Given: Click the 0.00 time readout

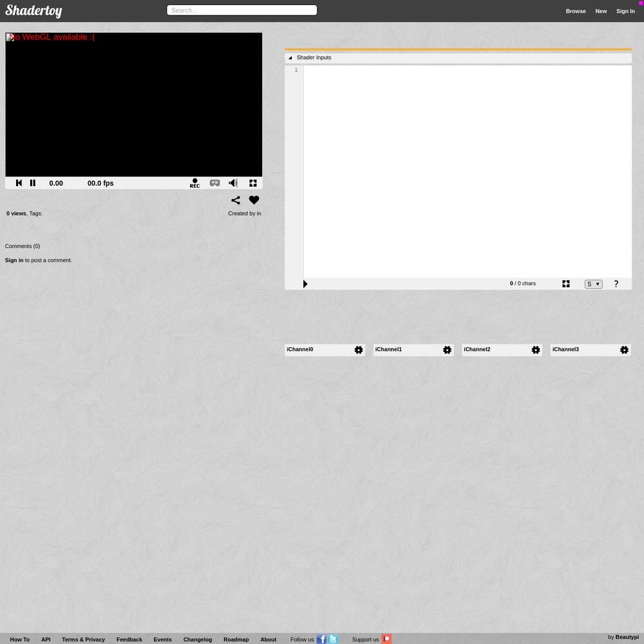Looking at the screenshot, I should (x=56, y=183).
